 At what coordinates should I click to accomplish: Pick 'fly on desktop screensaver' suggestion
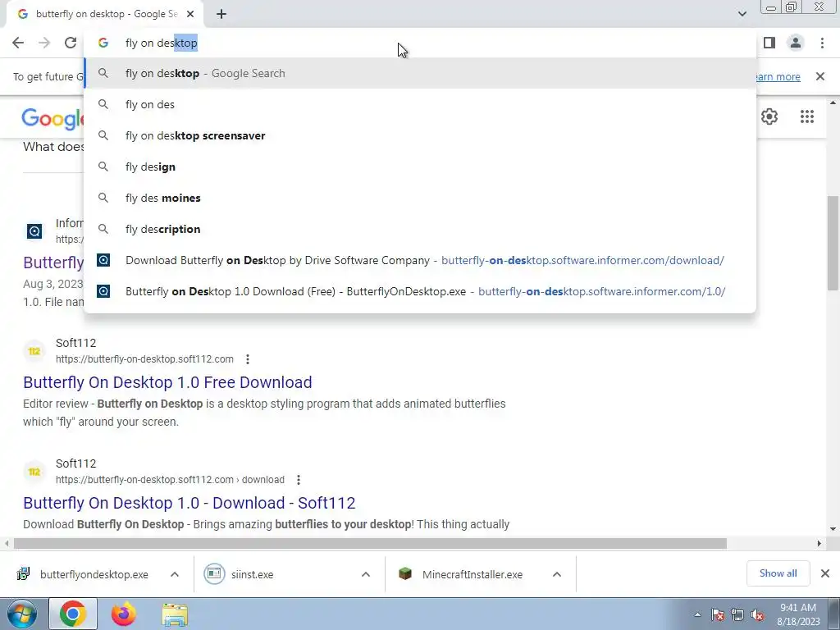click(420, 135)
